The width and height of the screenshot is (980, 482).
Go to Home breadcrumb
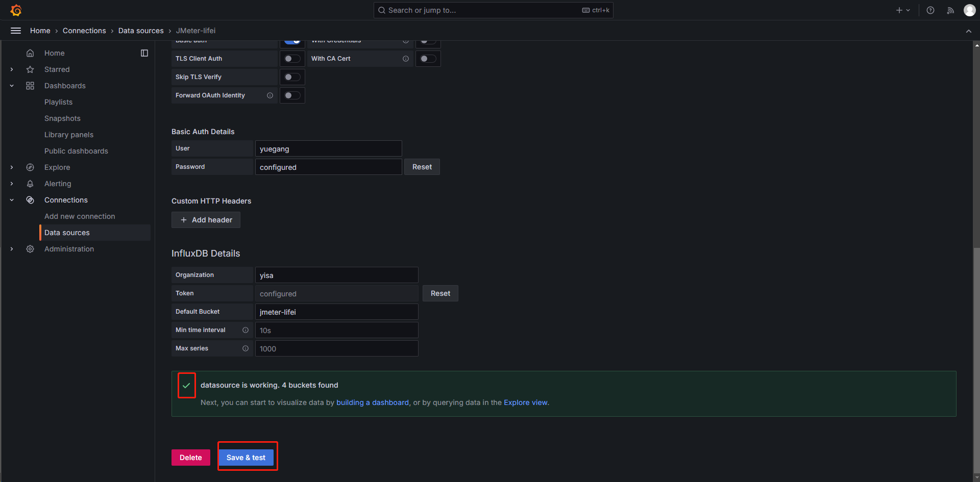click(40, 31)
